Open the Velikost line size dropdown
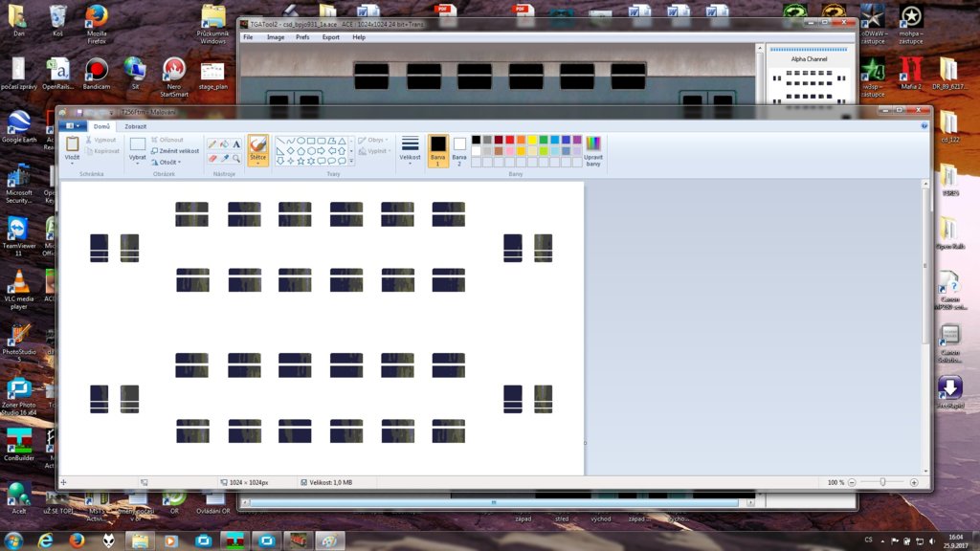The width and height of the screenshot is (980, 551). [410, 150]
